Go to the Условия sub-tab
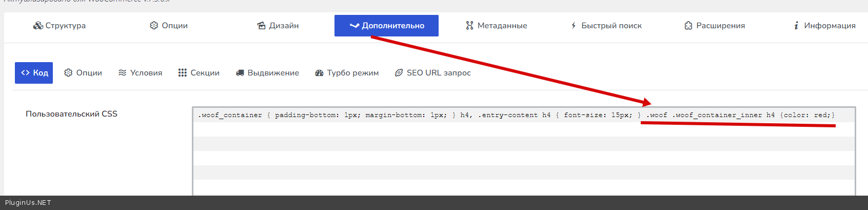The image size is (868, 210). tap(140, 73)
